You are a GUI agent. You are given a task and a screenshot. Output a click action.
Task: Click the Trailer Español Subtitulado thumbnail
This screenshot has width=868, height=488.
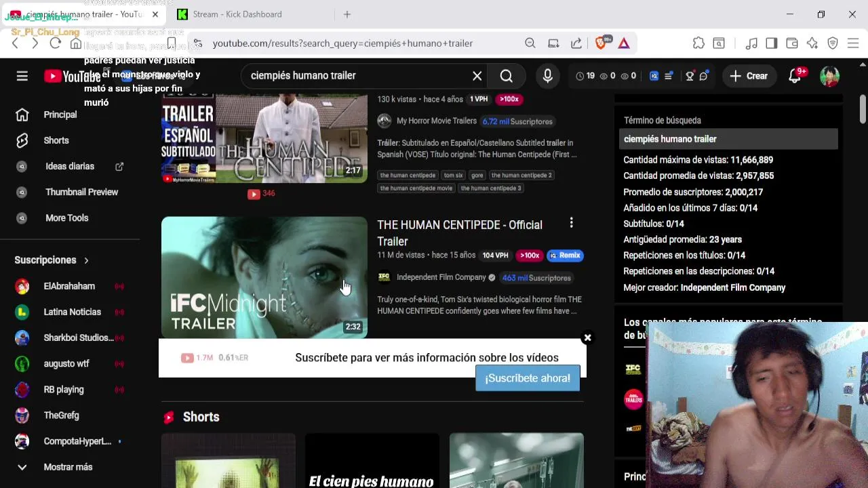pos(264,138)
